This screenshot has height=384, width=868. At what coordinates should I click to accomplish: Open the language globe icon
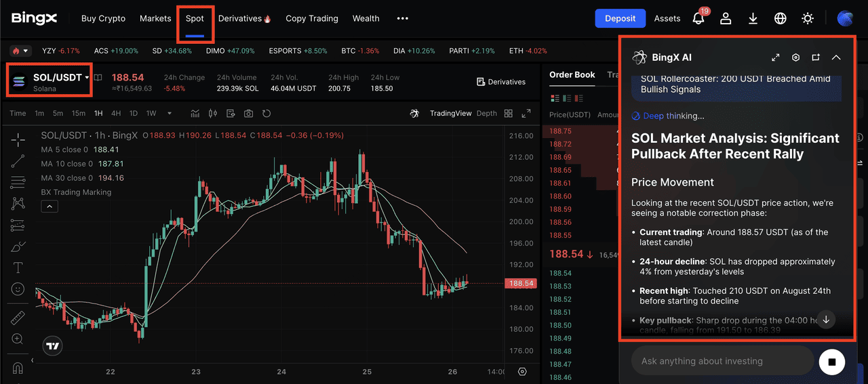pyautogui.click(x=781, y=18)
